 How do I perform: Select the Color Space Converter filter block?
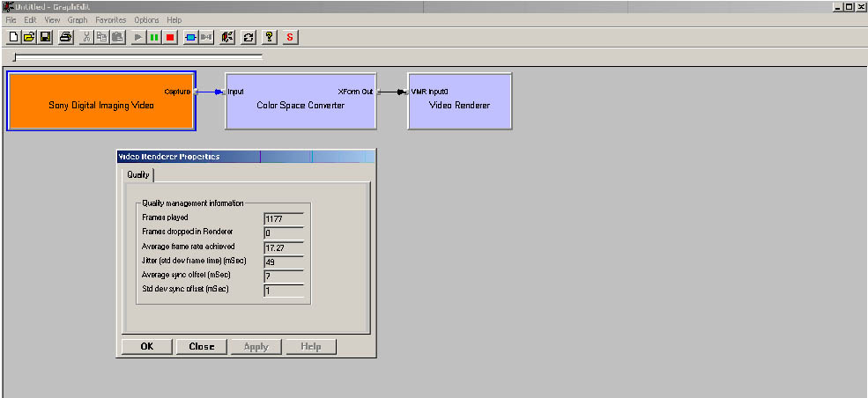point(300,105)
